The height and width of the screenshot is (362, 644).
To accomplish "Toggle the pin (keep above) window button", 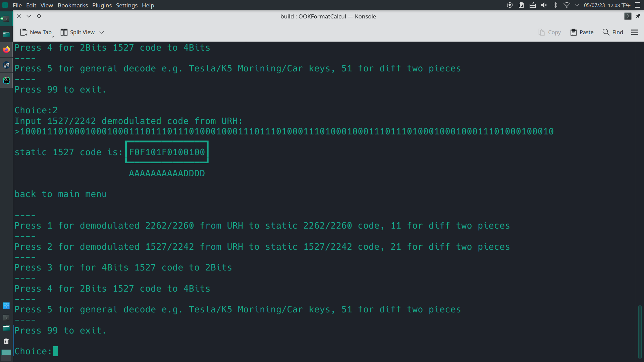I will click(638, 16).
